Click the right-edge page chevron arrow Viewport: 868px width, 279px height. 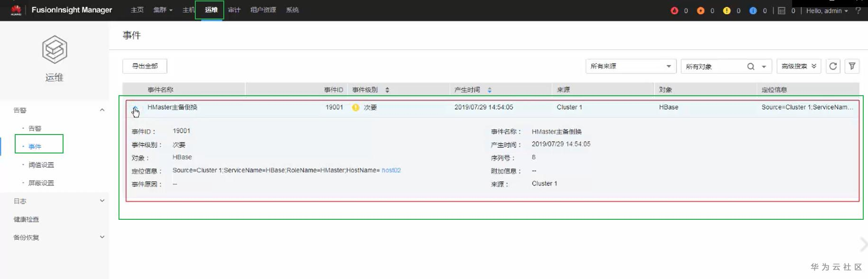tap(863, 244)
